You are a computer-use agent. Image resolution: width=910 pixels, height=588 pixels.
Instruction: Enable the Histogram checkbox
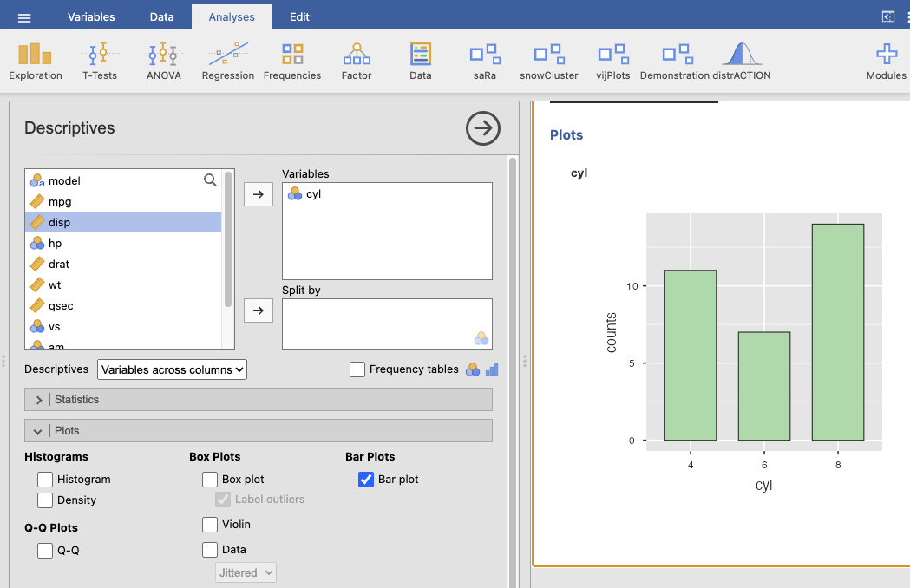[x=45, y=479]
